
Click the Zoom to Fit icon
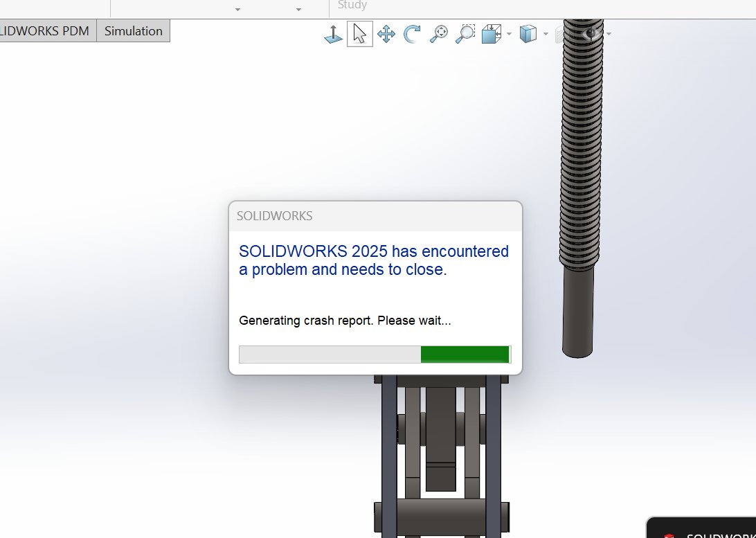click(439, 34)
